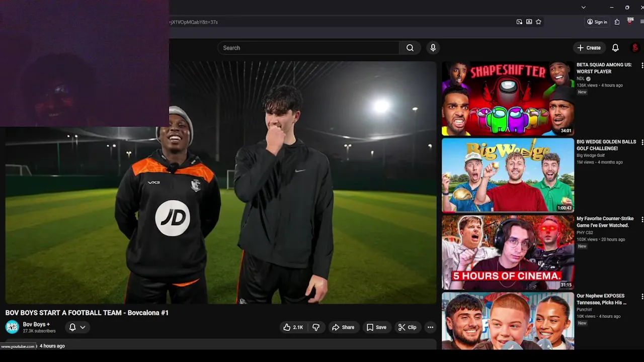Screen dimensions: 644x362
Task: Open extension icon with 226 badge
Action: 630,21
